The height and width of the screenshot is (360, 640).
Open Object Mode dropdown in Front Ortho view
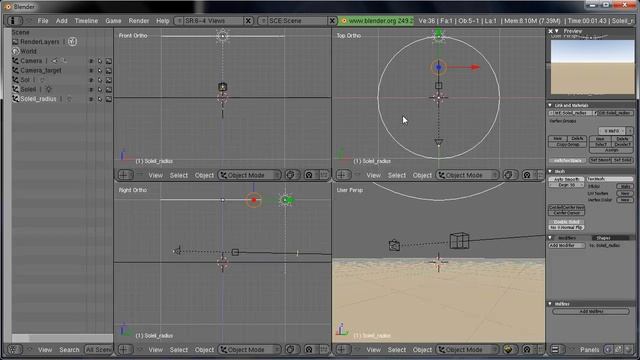pos(249,175)
